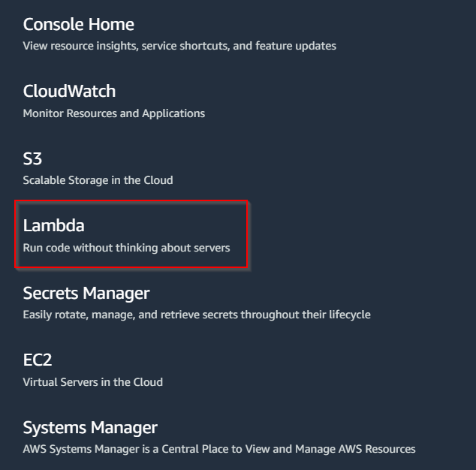Screen dimensions: 476x470
Task: Click 'Virtual Servers in the Cloud' text
Action: coord(93,382)
